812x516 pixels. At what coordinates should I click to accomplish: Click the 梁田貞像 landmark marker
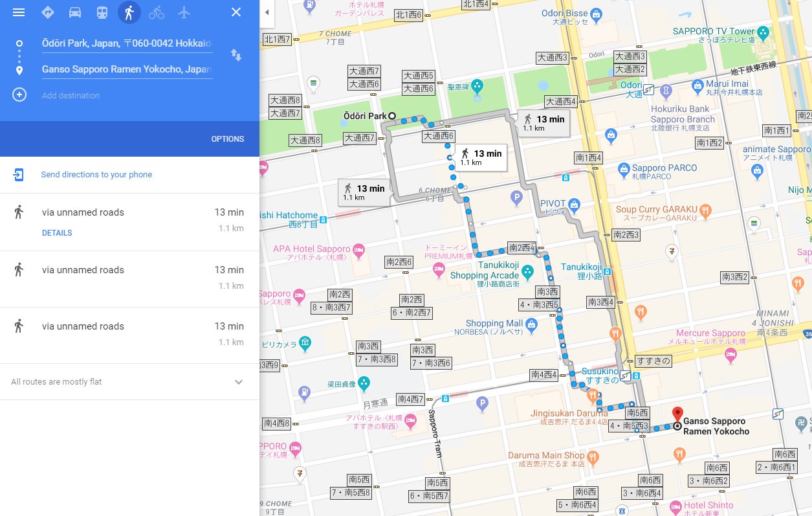364,383
